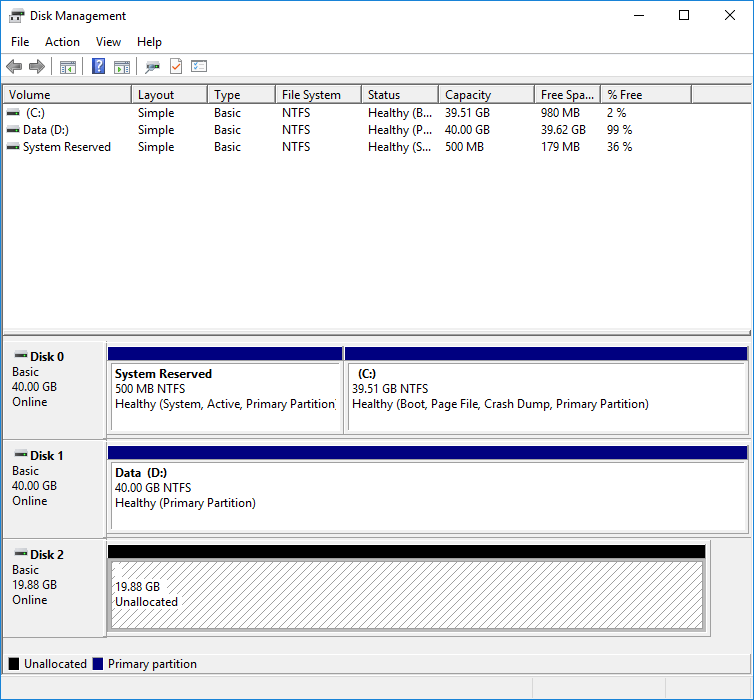754x700 pixels.
Task: Open Help via the blue question mark icon
Action: (x=99, y=66)
